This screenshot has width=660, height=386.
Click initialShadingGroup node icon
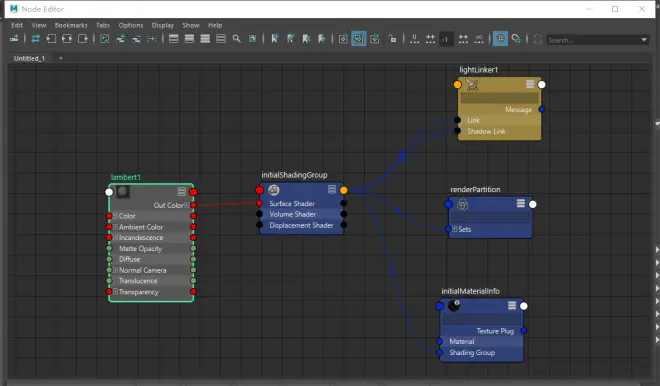[274, 190]
